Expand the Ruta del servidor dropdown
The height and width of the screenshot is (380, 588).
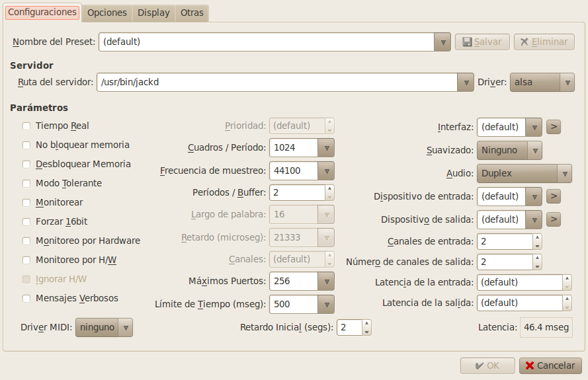click(466, 83)
